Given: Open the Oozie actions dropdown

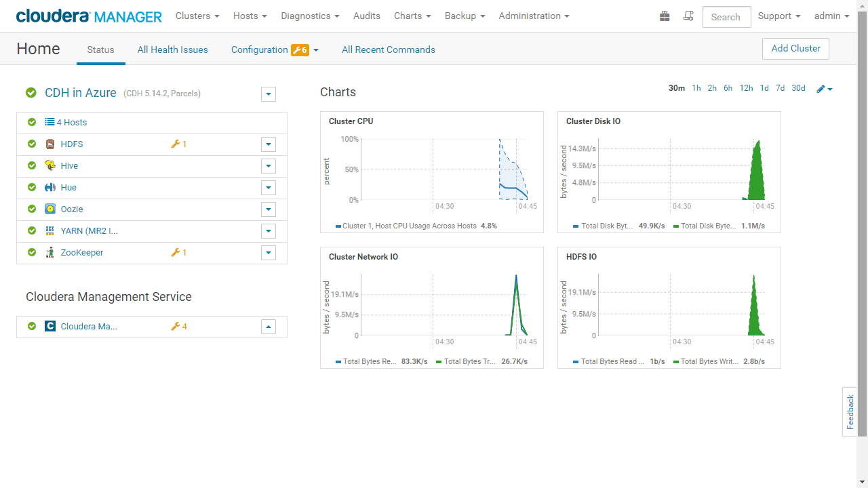Looking at the screenshot, I should point(269,209).
